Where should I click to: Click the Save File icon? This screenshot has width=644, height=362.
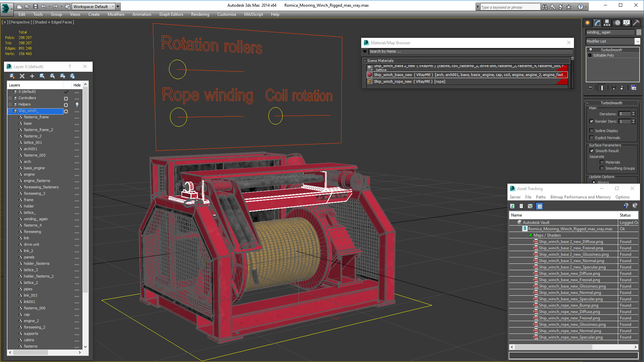35,6
